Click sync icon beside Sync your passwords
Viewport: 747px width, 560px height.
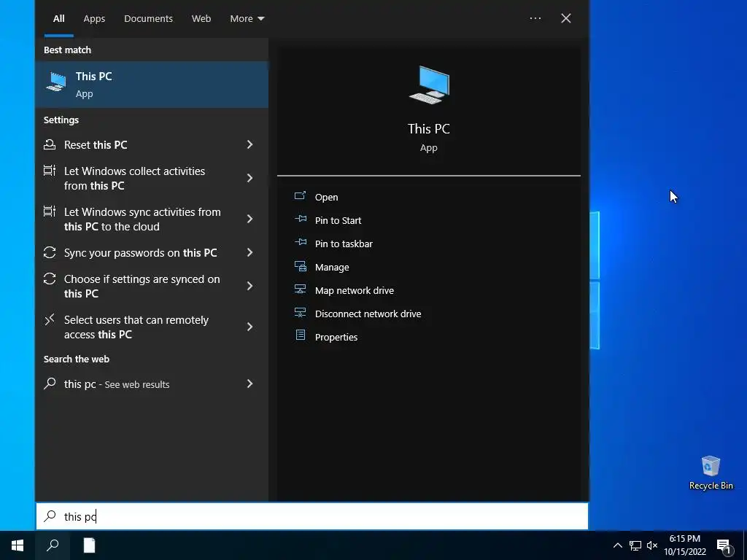50,252
